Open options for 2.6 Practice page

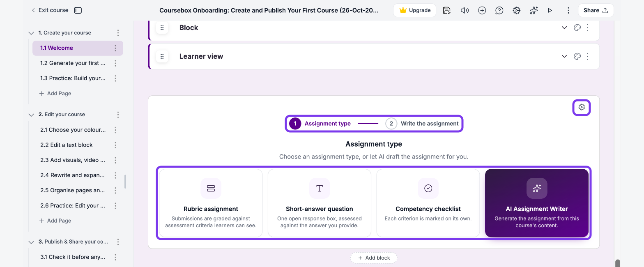point(115,206)
